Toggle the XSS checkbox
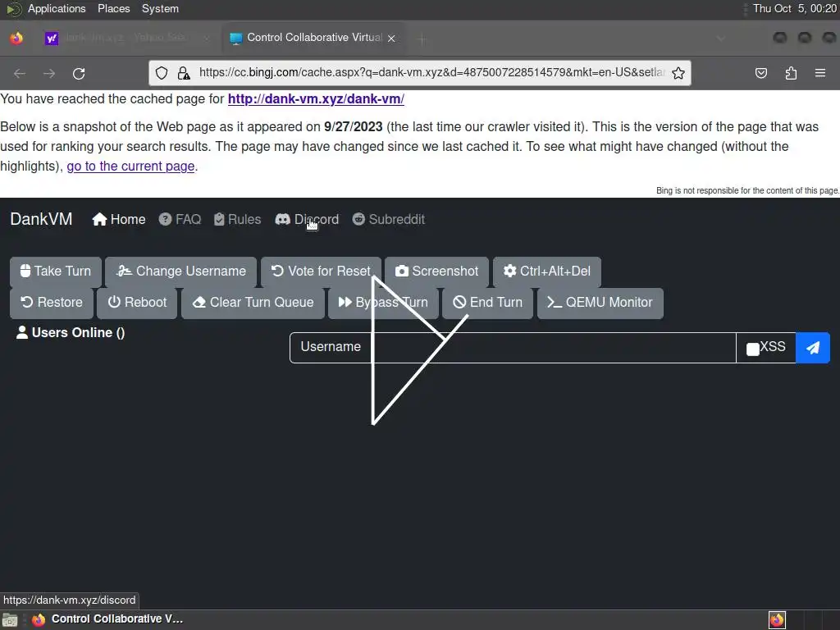 753,349
